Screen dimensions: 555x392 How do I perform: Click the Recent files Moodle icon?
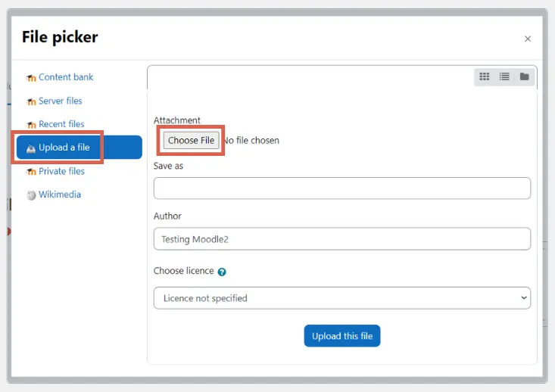pos(31,125)
